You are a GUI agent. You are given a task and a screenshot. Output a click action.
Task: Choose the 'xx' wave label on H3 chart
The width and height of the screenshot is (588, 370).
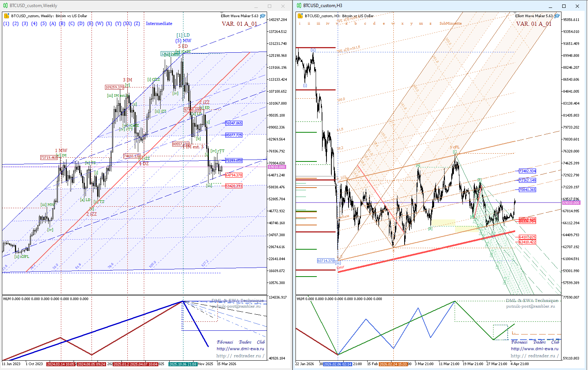tap(421, 24)
